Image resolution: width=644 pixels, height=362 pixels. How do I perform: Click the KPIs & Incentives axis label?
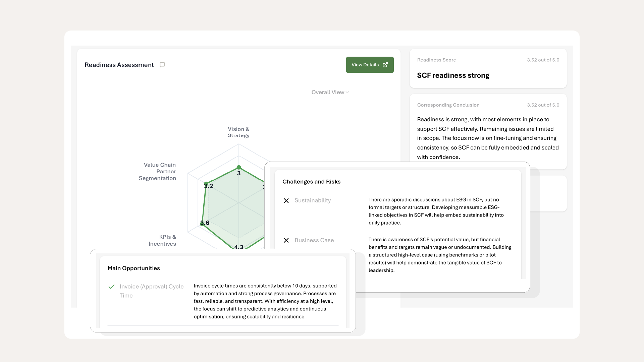[162, 240]
